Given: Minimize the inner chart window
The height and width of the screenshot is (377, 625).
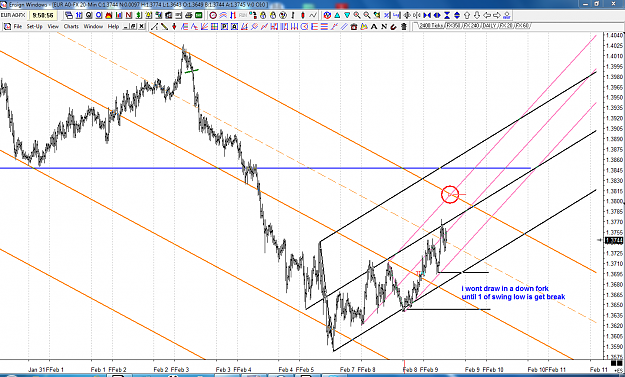Looking at the screenshot, I should coord(126,26).
